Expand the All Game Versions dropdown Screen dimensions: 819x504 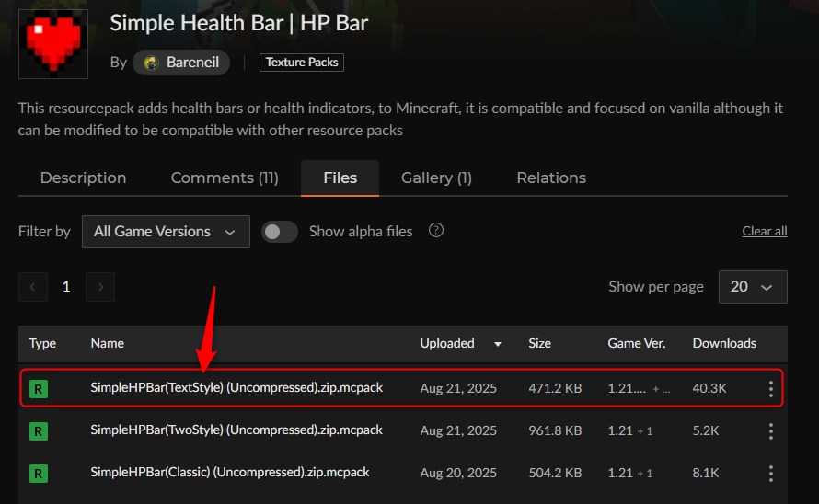166,232
